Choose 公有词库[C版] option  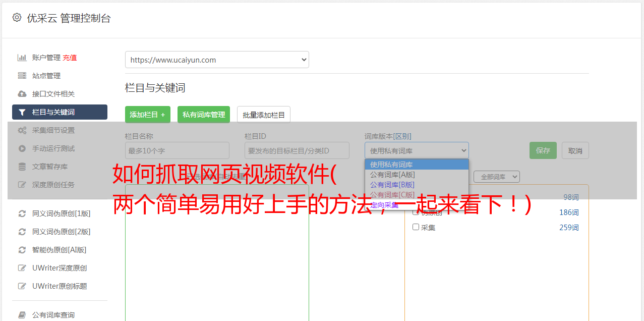(417, 195)
